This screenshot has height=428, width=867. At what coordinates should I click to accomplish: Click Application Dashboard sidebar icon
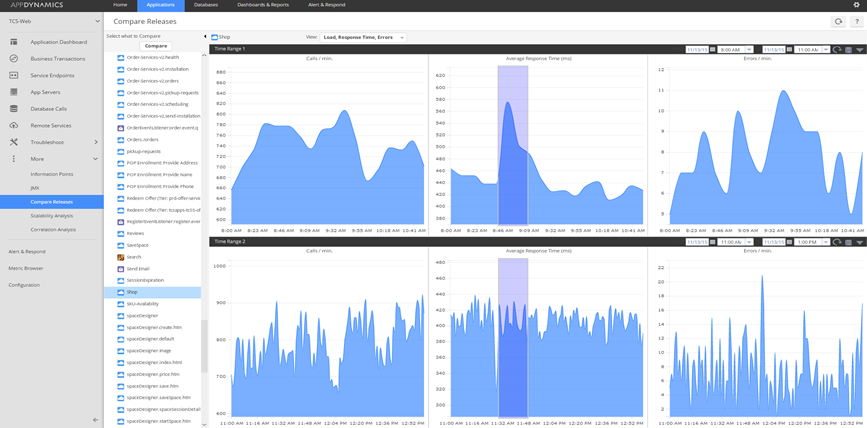pyautogui.click(x=14, y=42)
